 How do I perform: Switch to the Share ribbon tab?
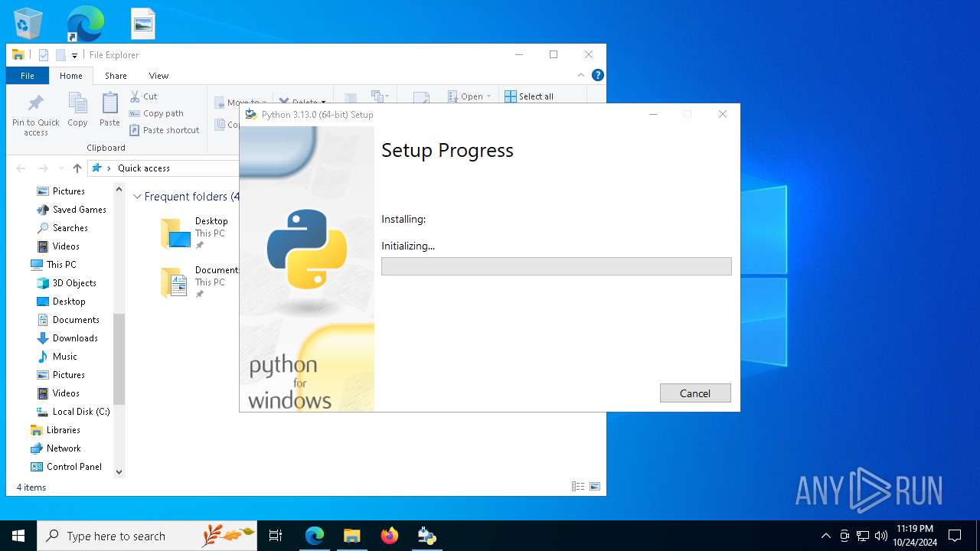tap(116, 76)
